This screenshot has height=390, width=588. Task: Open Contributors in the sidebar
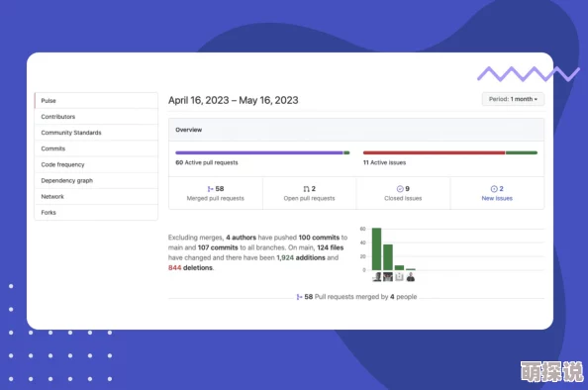click(96, 117)
